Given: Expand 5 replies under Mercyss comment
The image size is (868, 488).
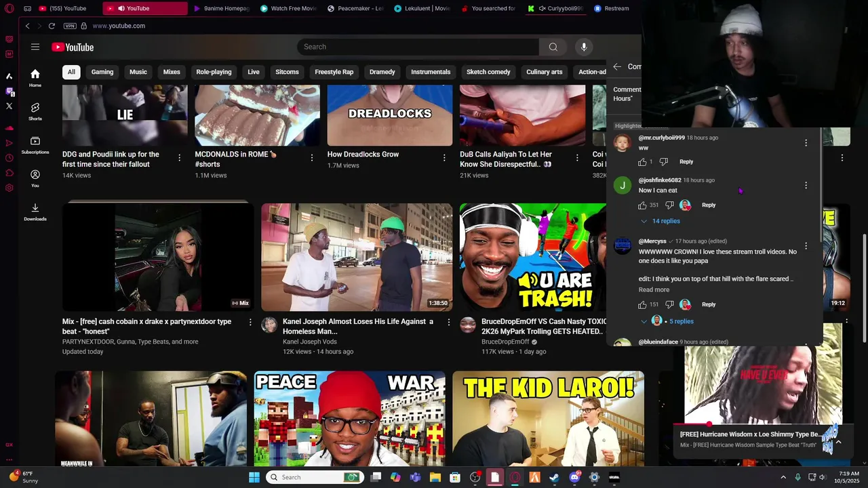Looking at the screenshot, I should click(668, 321).
